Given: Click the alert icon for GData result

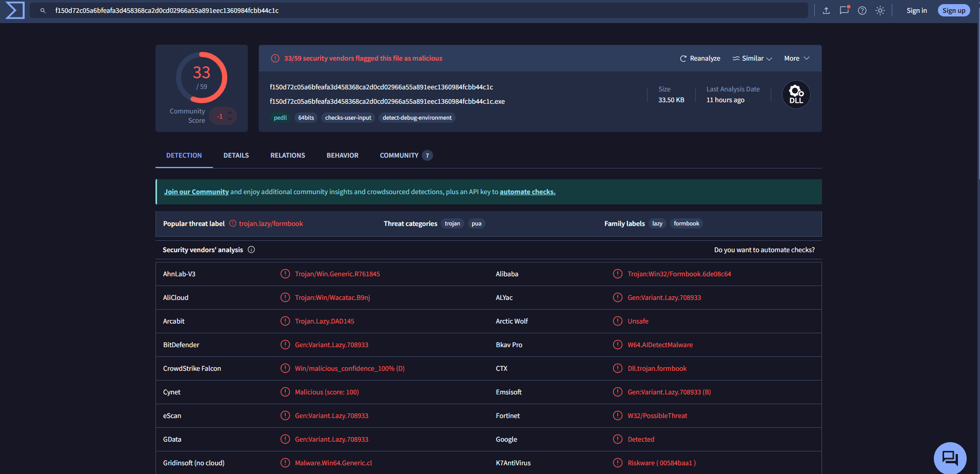Looking at the screenshot, I should [x=285, y=439].
